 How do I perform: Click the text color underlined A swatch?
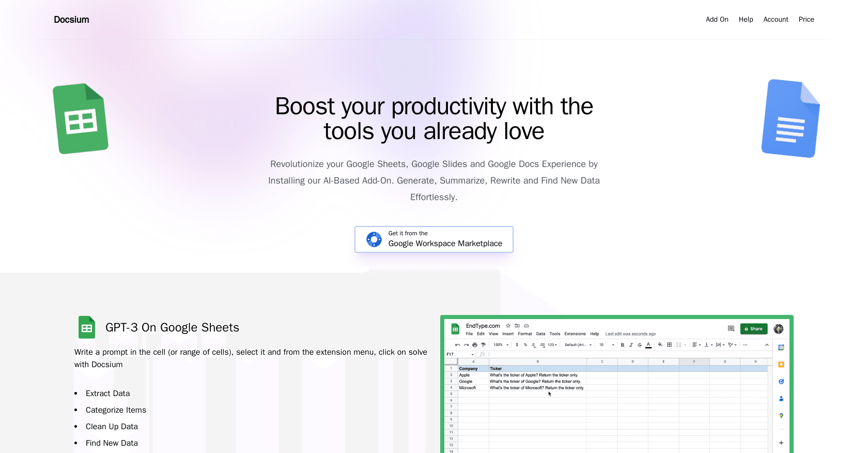click(648, 345)
